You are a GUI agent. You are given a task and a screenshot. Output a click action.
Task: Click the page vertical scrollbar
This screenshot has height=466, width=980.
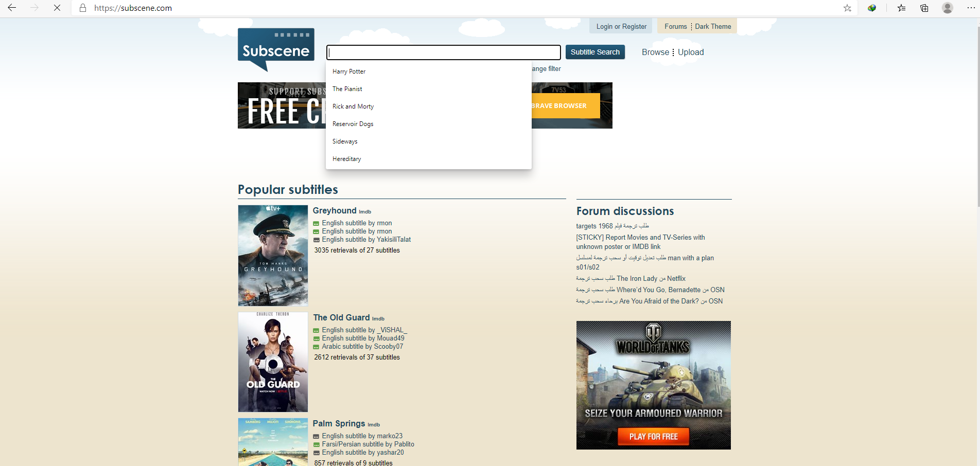[977, 116]
